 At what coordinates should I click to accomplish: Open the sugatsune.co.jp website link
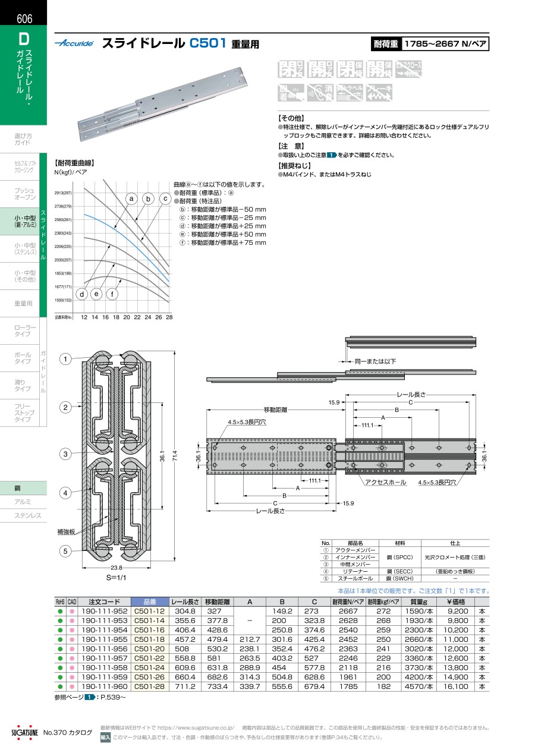tap(196, 727)
